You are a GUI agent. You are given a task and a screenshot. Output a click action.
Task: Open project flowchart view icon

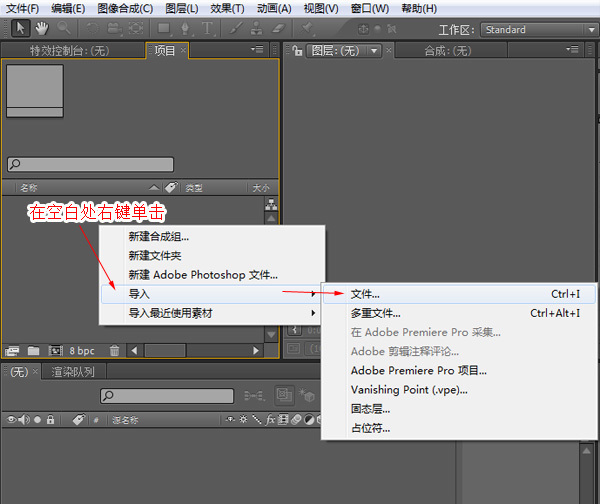pos(271,205)
